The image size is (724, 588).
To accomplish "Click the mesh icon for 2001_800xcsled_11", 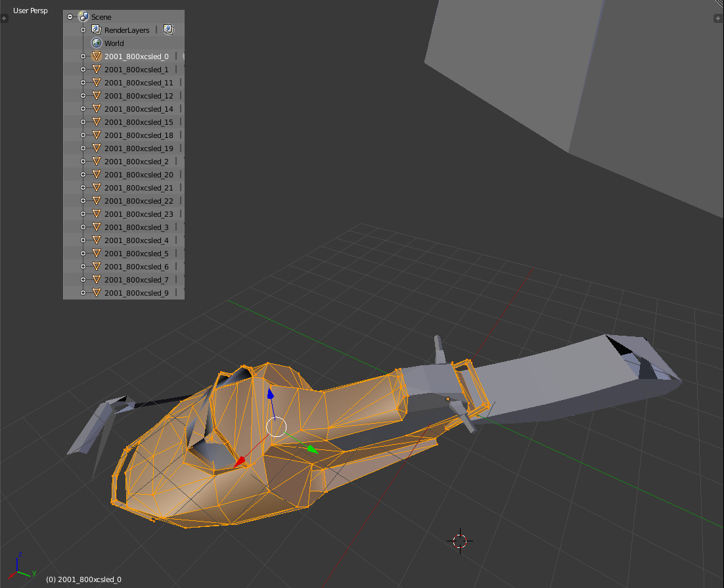I will 97,82.
